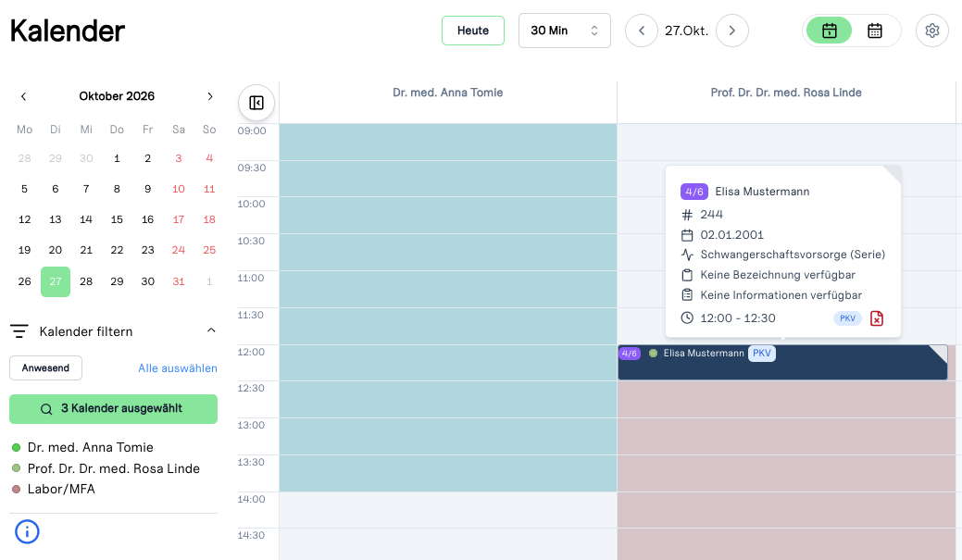Image resolution: width=962 pixels, height=560 pixels.
Task: Click the green color dot for Anna Tomie
Action: pyautogui.click(x=17, y=448)
